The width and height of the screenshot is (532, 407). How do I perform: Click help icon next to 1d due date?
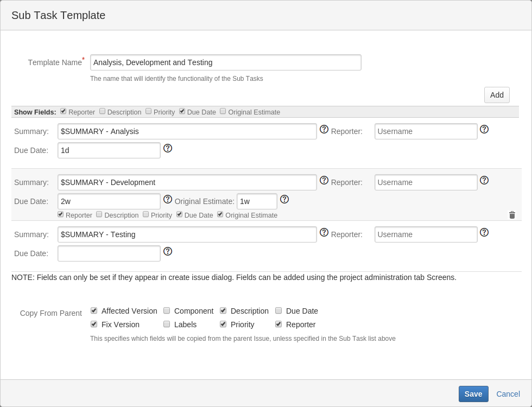(168, 148)
